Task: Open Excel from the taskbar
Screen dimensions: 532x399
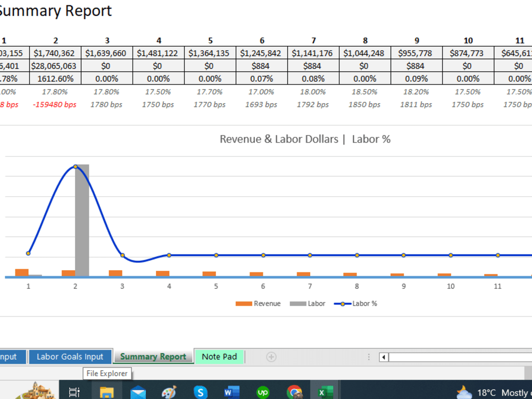Action: pyautogui.click(x=326, y=390)
